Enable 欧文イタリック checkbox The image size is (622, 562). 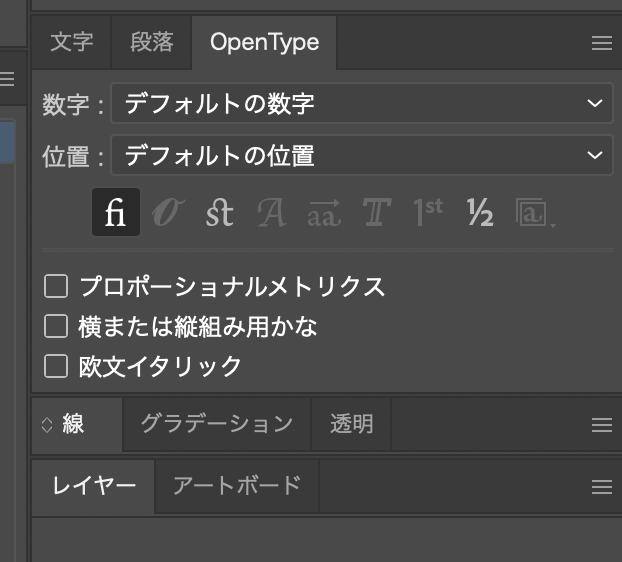click(x=56, y=366)
